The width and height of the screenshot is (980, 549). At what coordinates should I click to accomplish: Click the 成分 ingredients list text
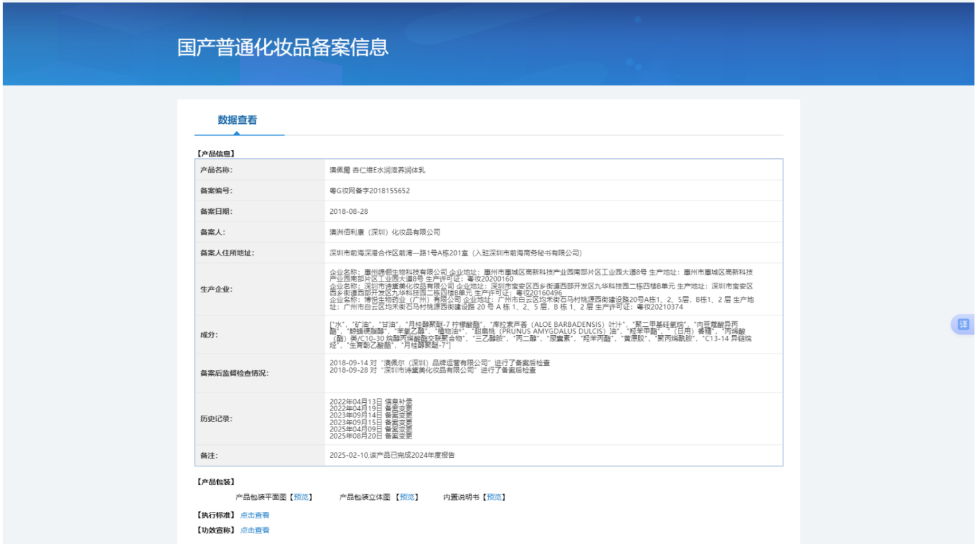click(x=540, y=335)
